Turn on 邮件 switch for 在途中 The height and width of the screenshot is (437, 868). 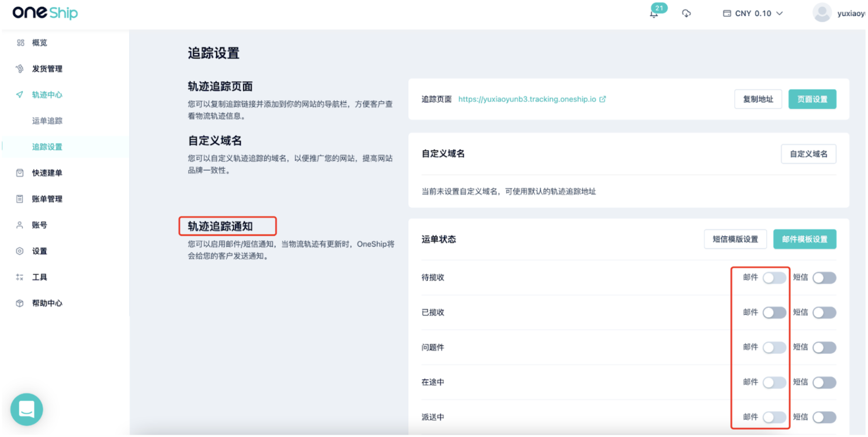(x=774, y=383)
